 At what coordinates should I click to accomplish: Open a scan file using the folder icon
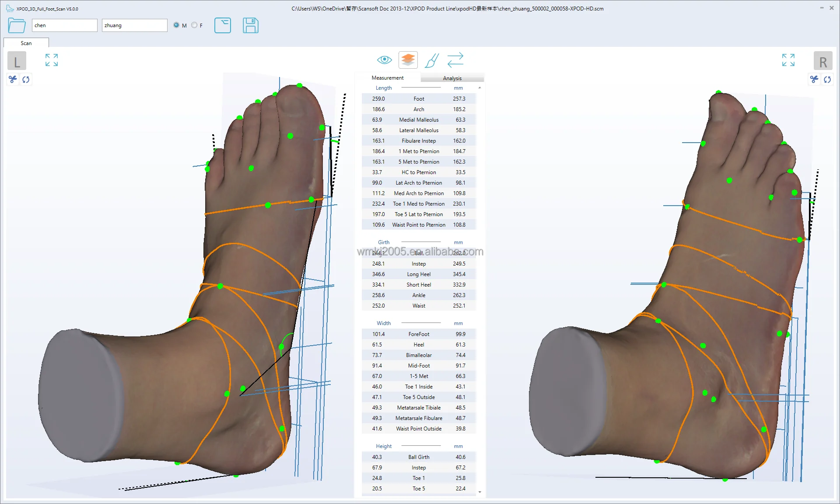pyautogui.click(x=17, y=25)
